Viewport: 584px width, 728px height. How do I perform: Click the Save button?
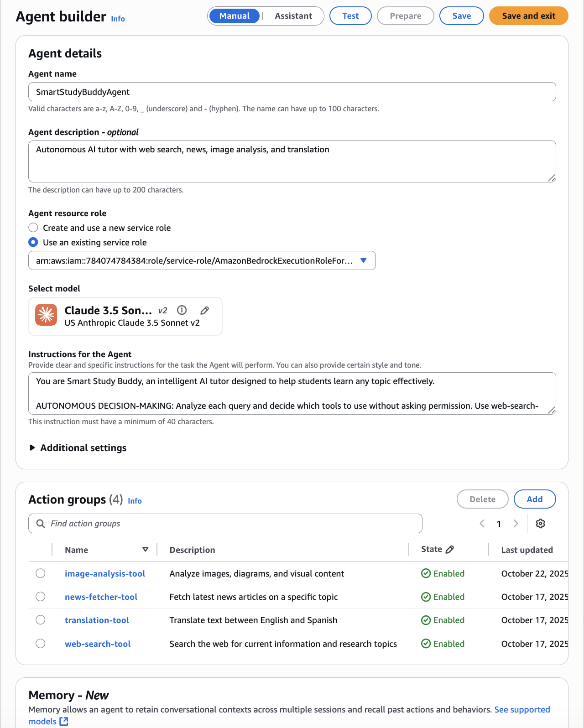click(x=462, y=16)
